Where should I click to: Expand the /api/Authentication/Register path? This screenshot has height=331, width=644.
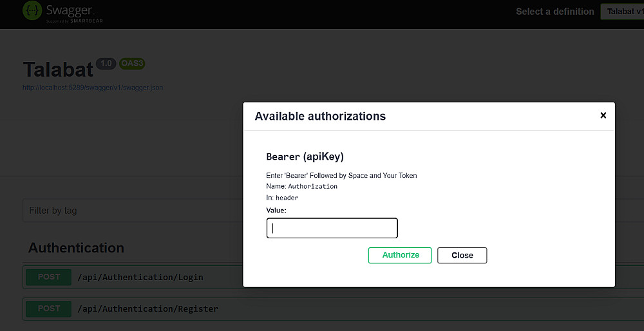pos(147,309)
